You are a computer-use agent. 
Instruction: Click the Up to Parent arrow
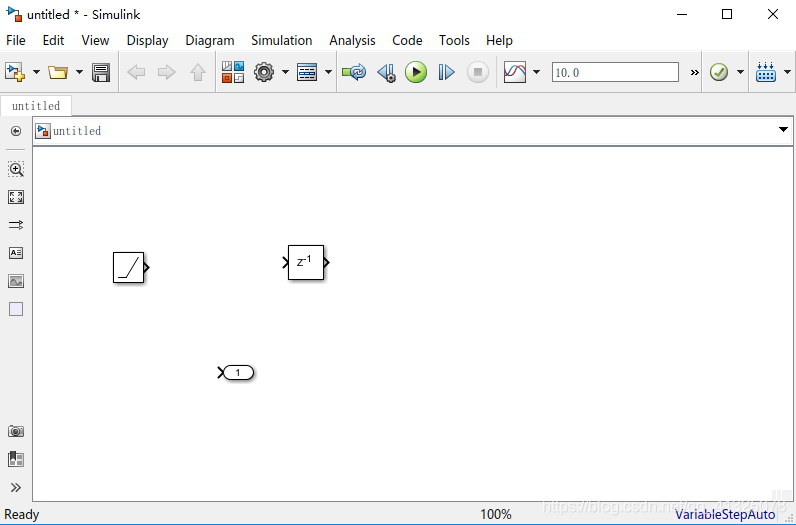197,72
